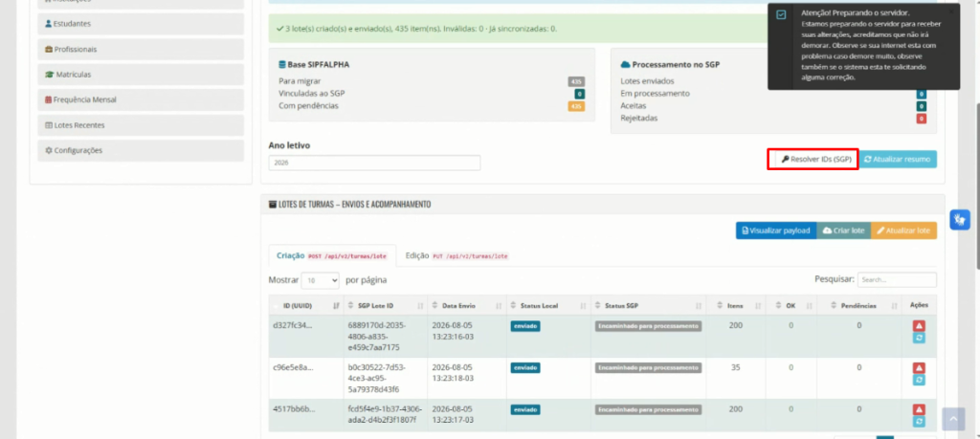Click the Atualizar lote button
This screenshot has width=980, height=439.
tap(903, 230)
